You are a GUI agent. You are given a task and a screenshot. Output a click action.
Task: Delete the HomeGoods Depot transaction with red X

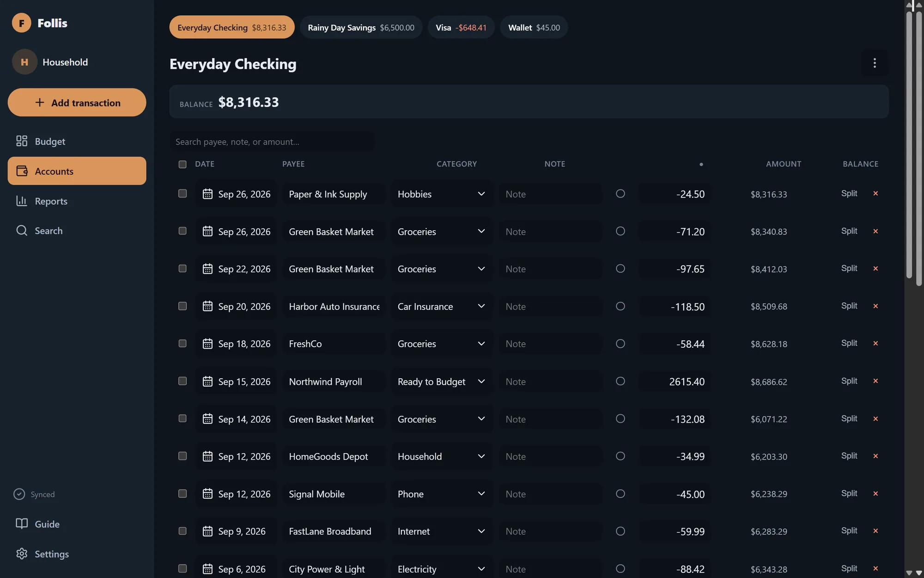875,456
